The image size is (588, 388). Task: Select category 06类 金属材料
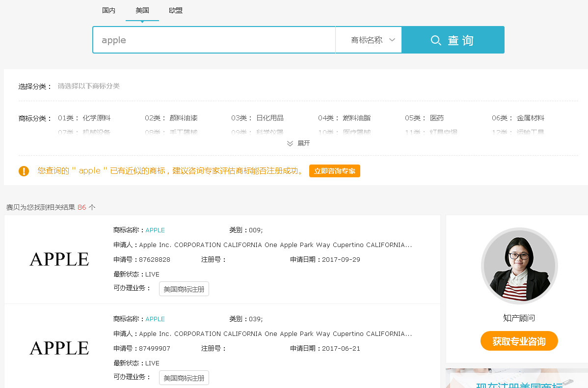[518, 118]
